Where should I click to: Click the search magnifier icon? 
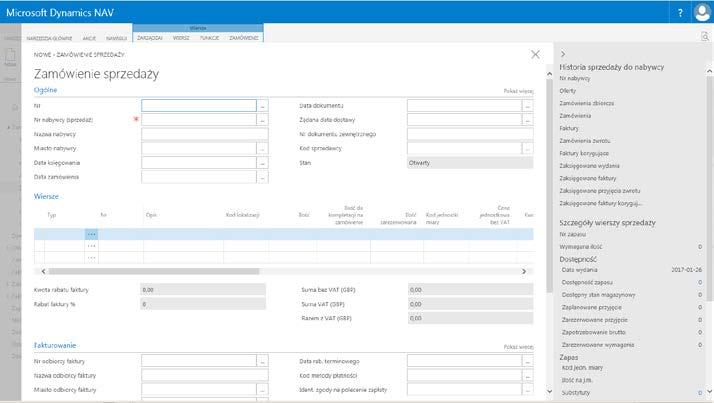pos(704,36)
